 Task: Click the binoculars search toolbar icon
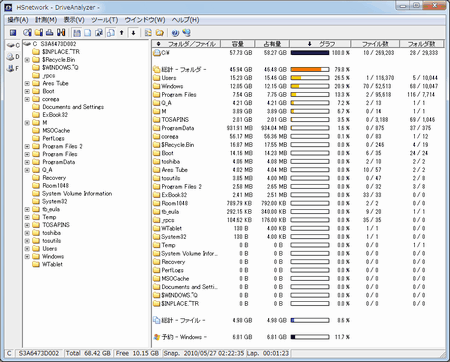coord(61,33)
